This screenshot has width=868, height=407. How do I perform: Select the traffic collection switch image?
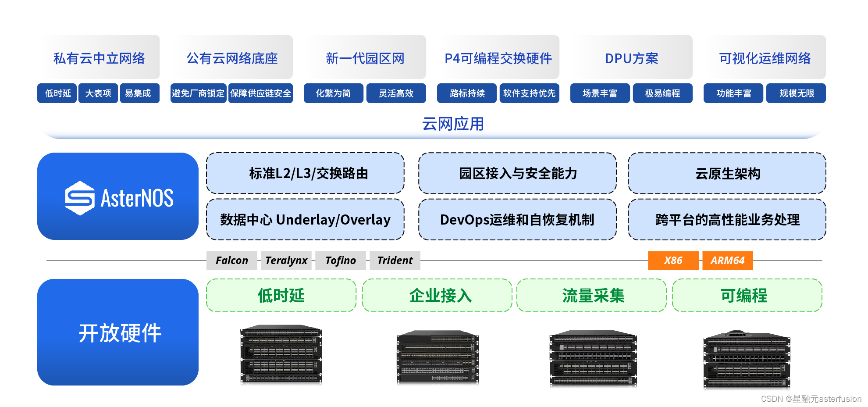coord(593,358)
